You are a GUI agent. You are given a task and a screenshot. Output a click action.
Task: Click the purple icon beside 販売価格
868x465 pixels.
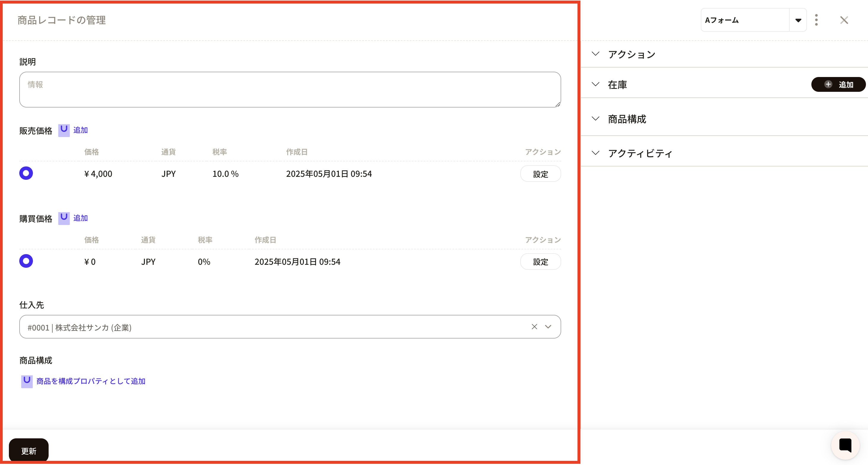[x=64, y=130]
